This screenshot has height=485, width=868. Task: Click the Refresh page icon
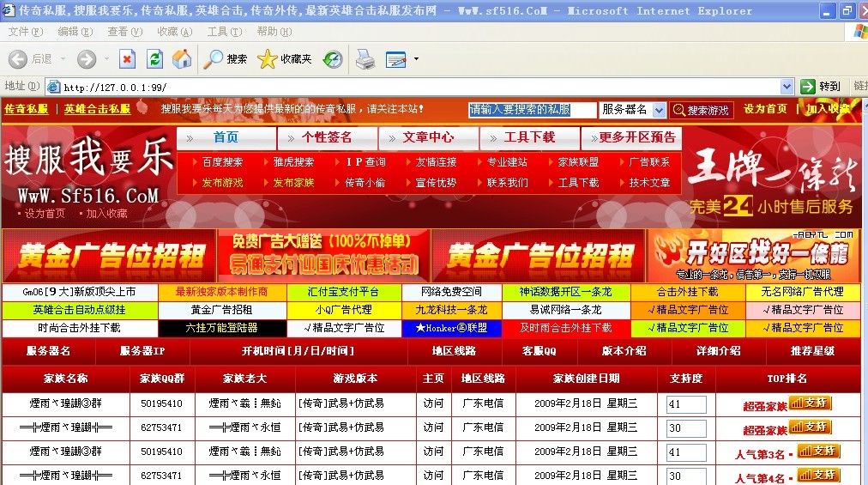coord(154,59)
